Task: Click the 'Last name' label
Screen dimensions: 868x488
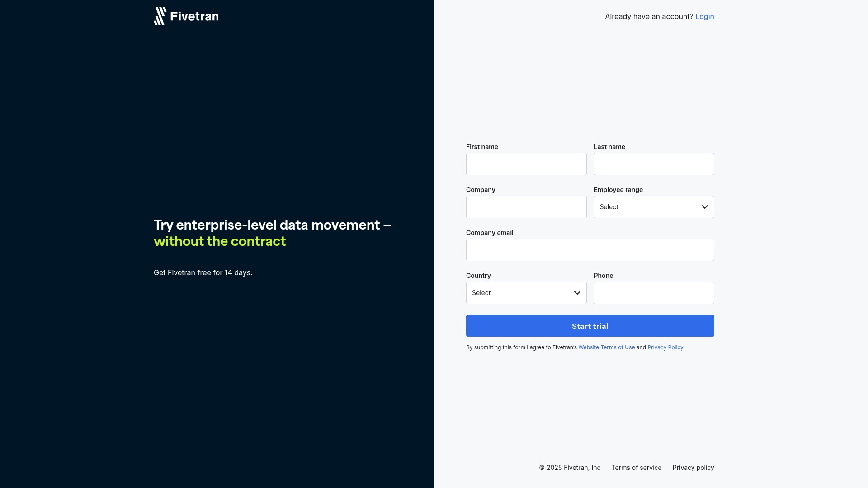Action: [609, 147]
